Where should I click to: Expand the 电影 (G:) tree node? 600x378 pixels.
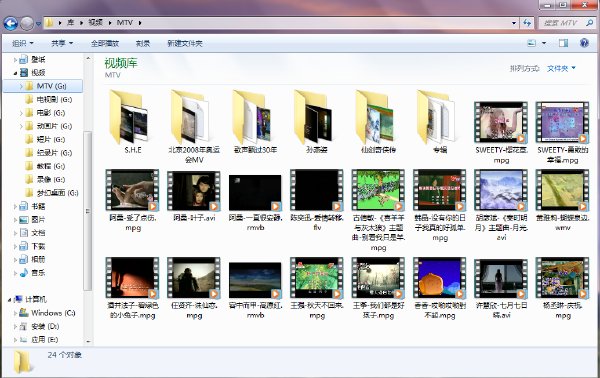point(21,113)
